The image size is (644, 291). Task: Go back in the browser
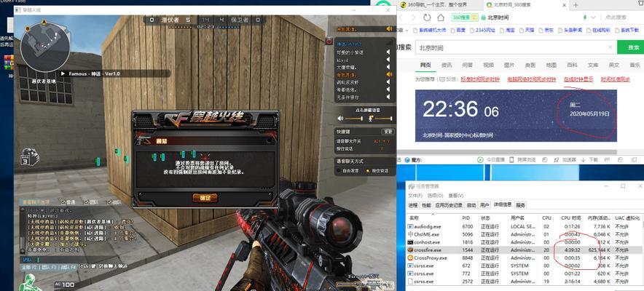400,17
